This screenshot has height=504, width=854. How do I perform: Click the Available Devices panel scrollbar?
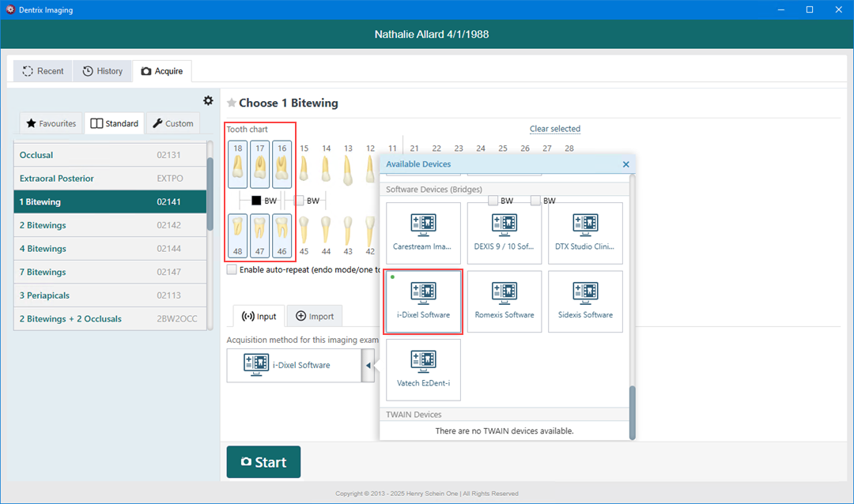coord(632,409)
